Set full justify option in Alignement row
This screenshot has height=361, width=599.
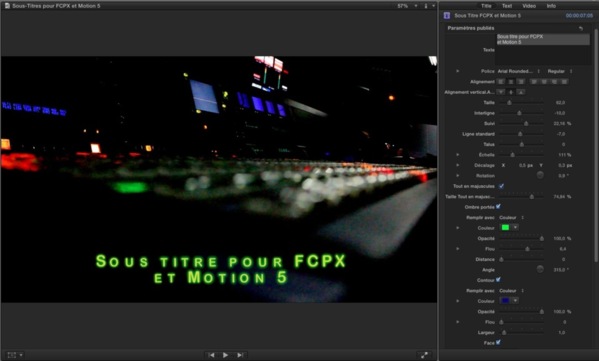(564, 82)
